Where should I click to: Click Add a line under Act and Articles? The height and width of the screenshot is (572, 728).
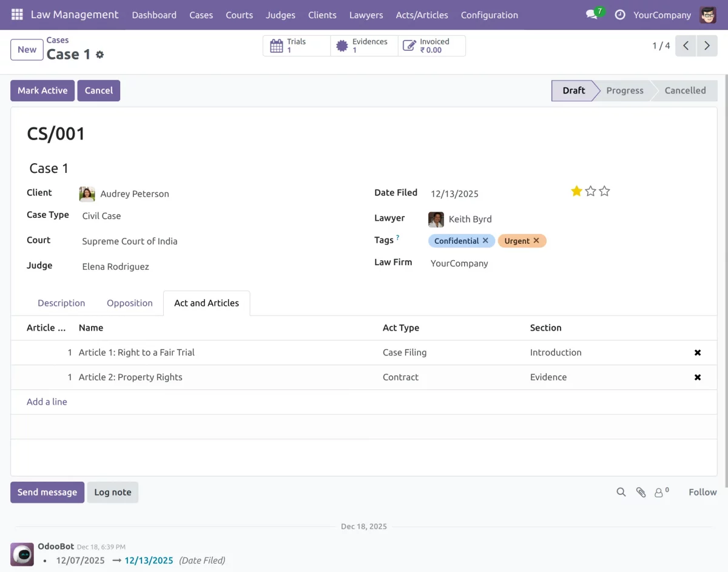pyautogui.click(x=47, y=402)
